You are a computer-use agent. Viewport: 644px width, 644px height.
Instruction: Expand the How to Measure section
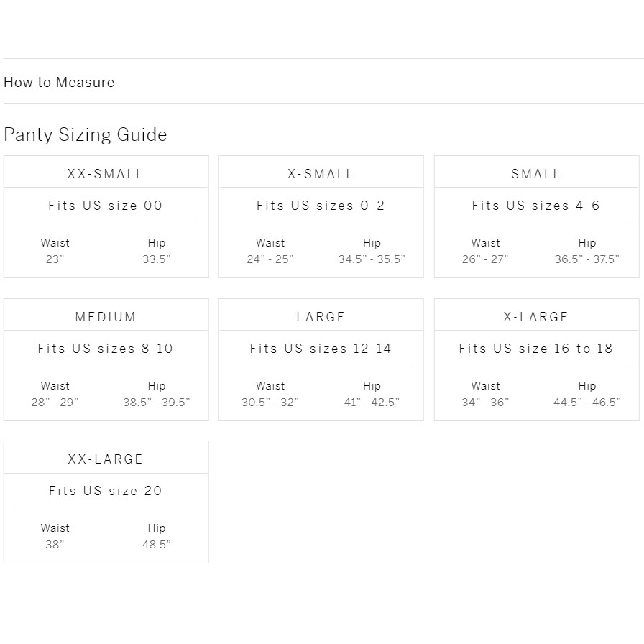tap(59, 82)
